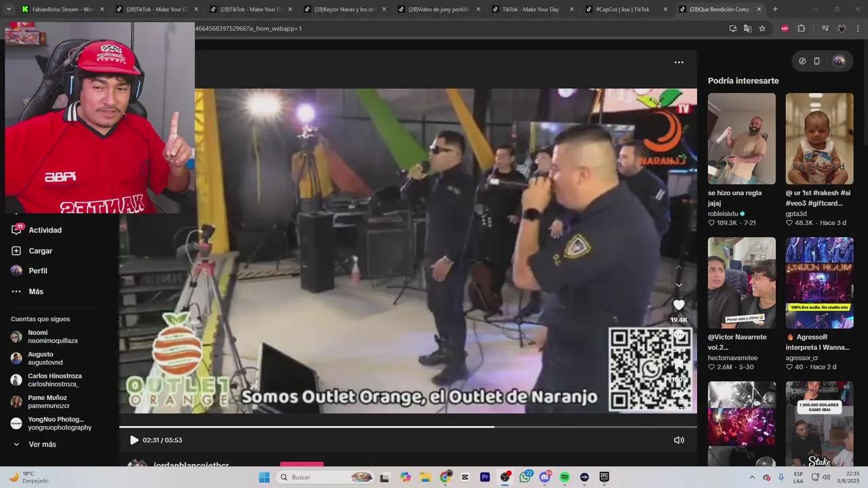Mute the video with speaker icon

point(679,440)
